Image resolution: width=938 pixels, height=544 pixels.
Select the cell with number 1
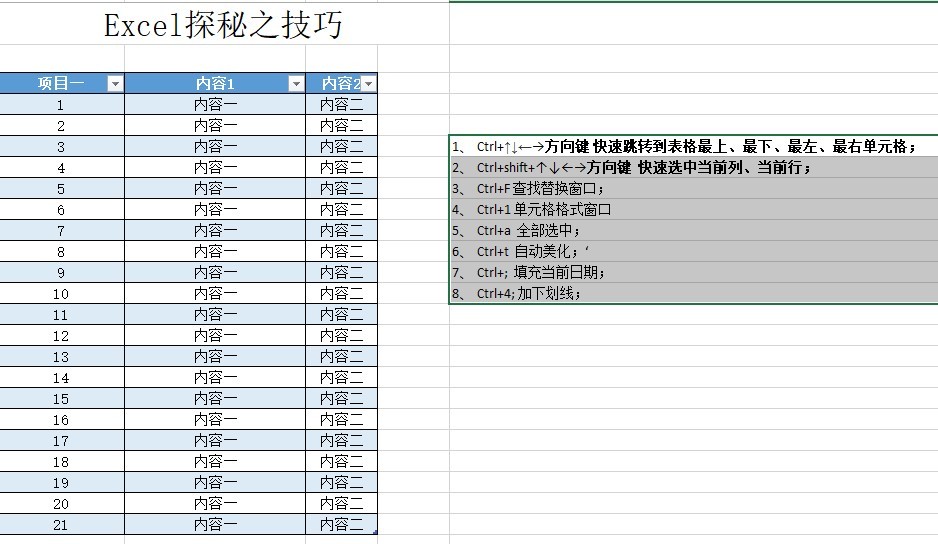pyautogui.click(x=61, y=105)
